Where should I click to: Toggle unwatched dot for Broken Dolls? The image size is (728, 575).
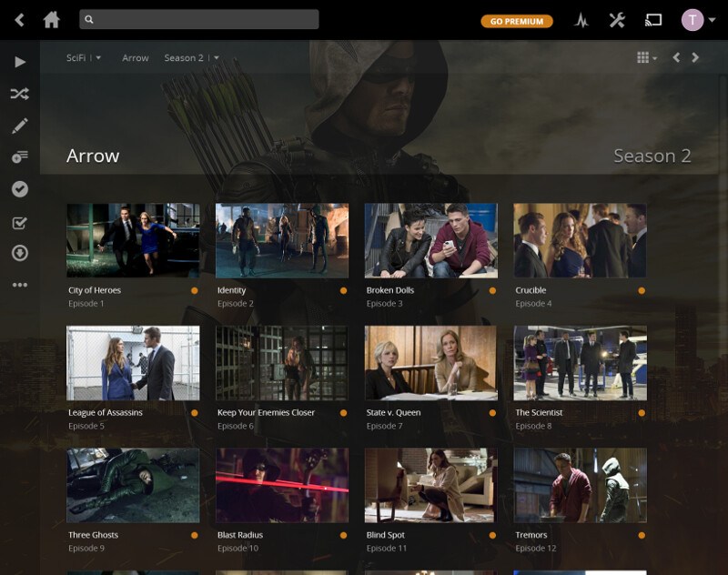tap(492, 290)
